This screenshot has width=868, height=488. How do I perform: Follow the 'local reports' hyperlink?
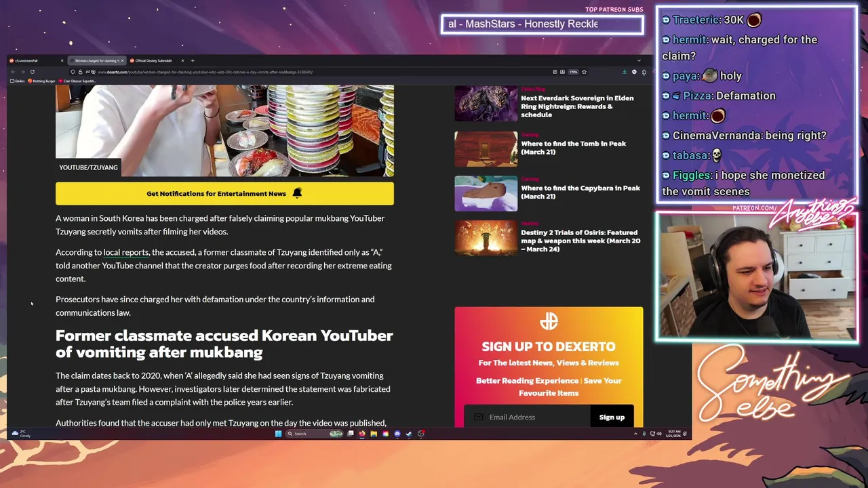tap(126, 252)
